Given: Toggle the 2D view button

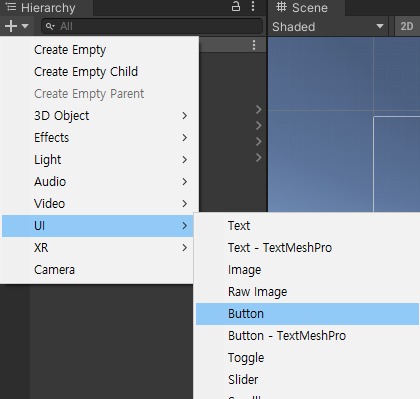Looking at the screenshot, I should click(x=407, y=26).
